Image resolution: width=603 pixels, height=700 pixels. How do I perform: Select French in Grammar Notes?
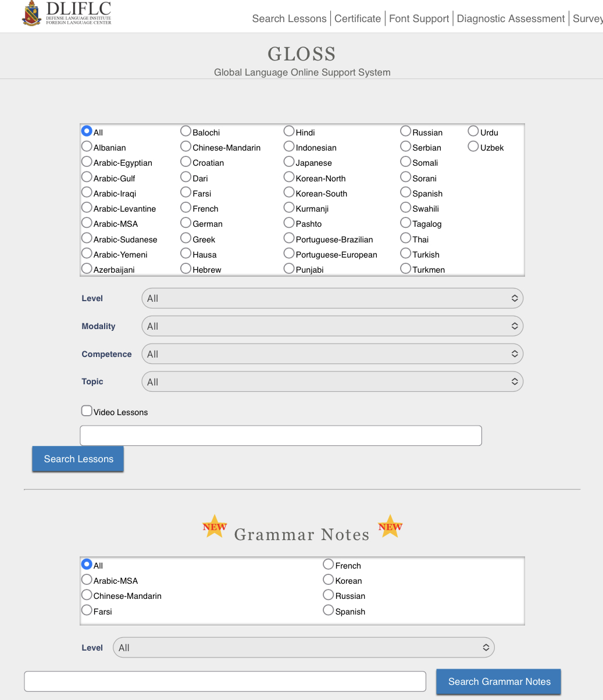tap(329, 565)
